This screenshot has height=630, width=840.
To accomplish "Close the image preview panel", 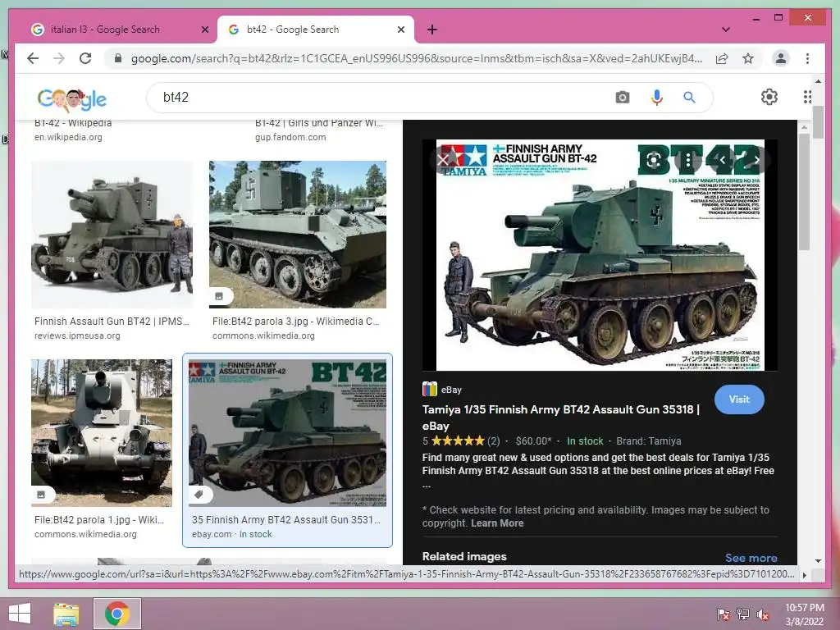I will tap(443, 160).
